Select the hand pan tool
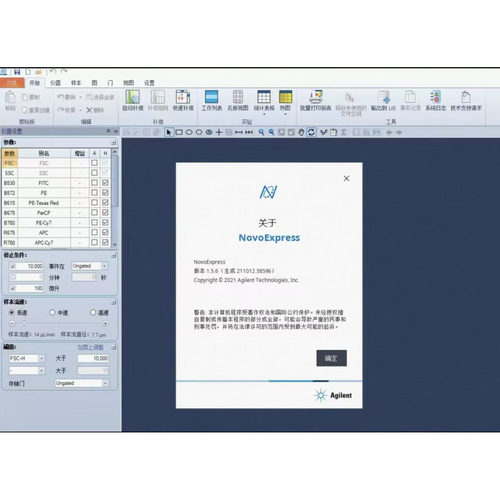This screenshot has width=500, height=500. pyautogui.click(x=301, y=132)
